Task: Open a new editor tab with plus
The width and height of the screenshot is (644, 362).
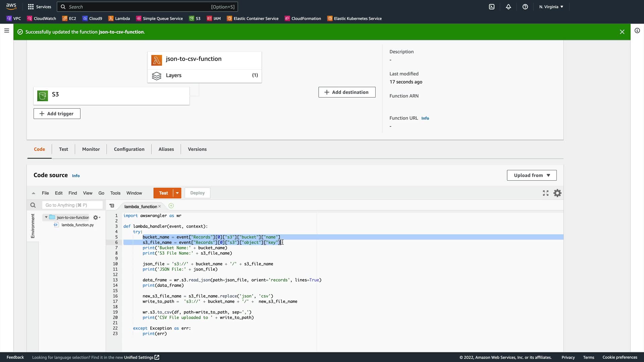Action: (x=171, y=206)
